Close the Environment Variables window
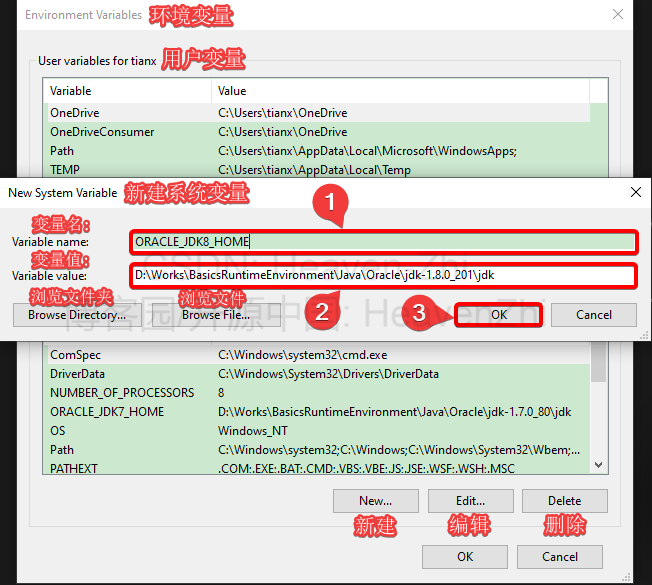This screenshot has height=585, width=652. tap(618, 14)
